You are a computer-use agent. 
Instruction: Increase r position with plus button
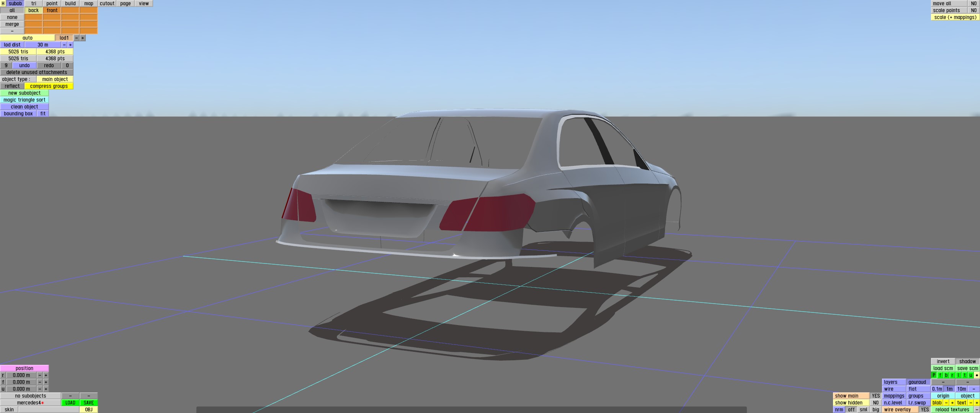point(46,375)
